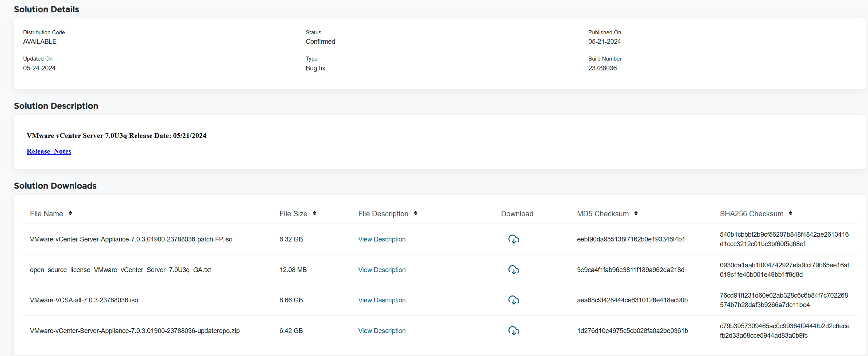The image size is (868, 356).
Task: Sort table by SHA256 Checksum
Action: [790, 213]
